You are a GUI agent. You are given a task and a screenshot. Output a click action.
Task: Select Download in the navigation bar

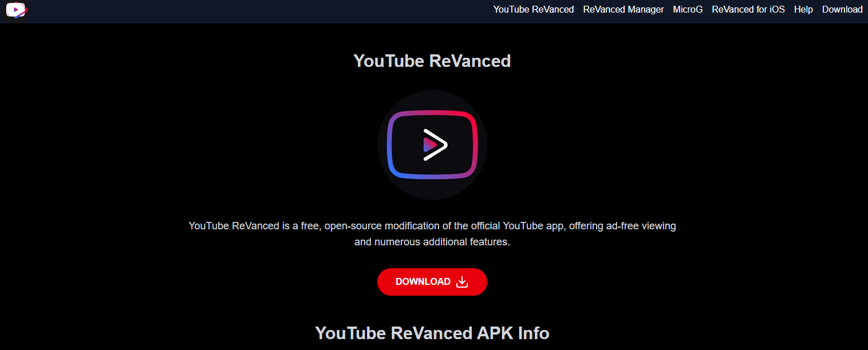coord(842,9)
